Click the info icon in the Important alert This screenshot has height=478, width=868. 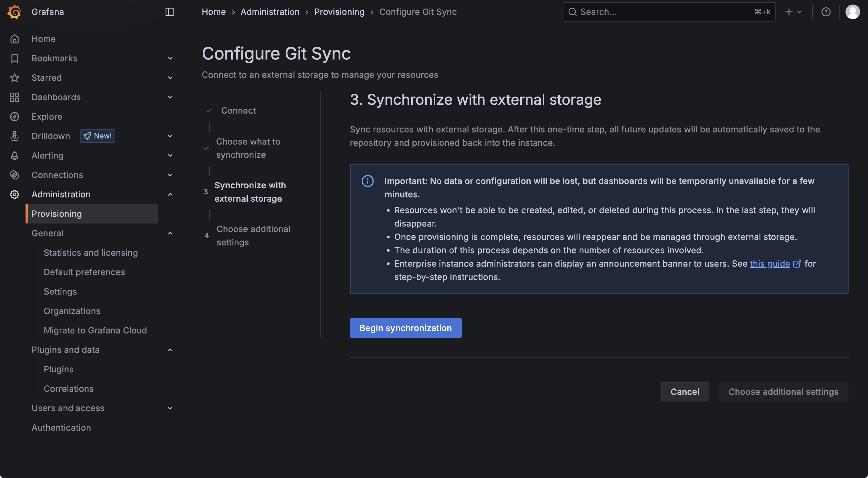[x=367, y=181]
